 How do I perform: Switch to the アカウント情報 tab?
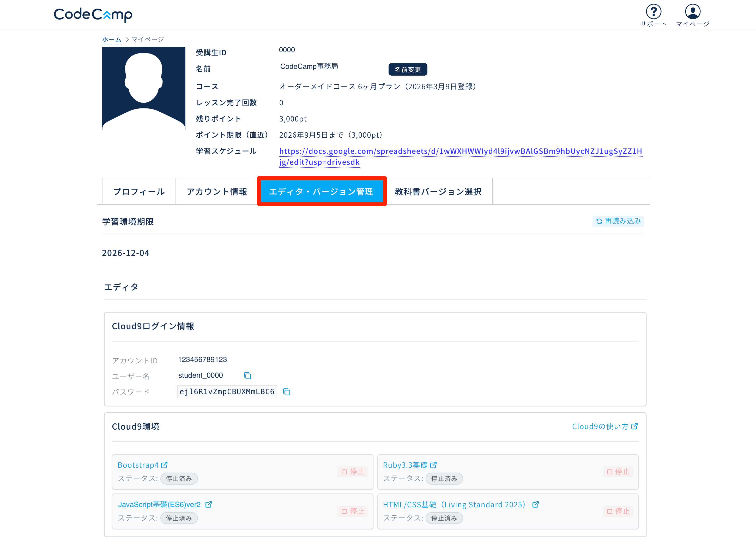(x=217, y=191)
